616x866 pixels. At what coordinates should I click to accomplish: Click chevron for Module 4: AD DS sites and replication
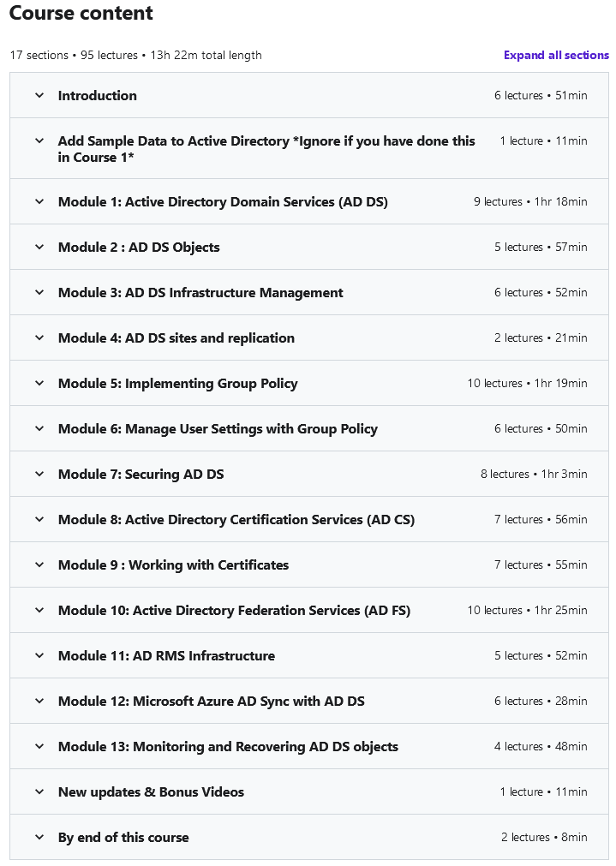(x=39, y=338)
